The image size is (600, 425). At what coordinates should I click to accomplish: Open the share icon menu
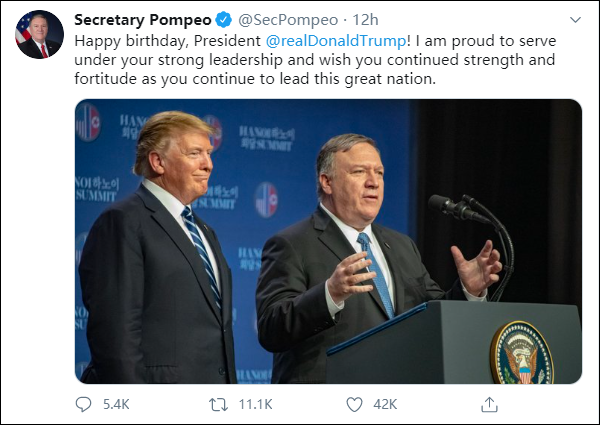(x=489, y=404)
